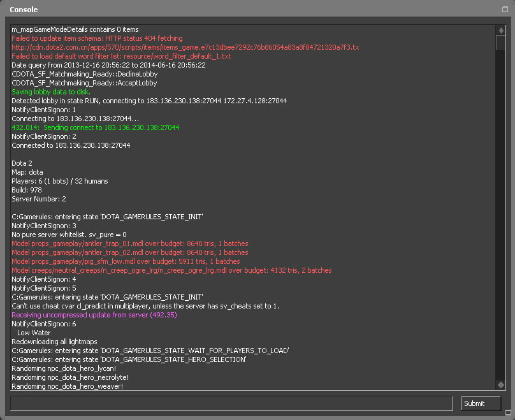Image resolution: width=515 pixels, height=420 pixels.
Task: Click the scrollbar down arrow
Action: (501, 385)
